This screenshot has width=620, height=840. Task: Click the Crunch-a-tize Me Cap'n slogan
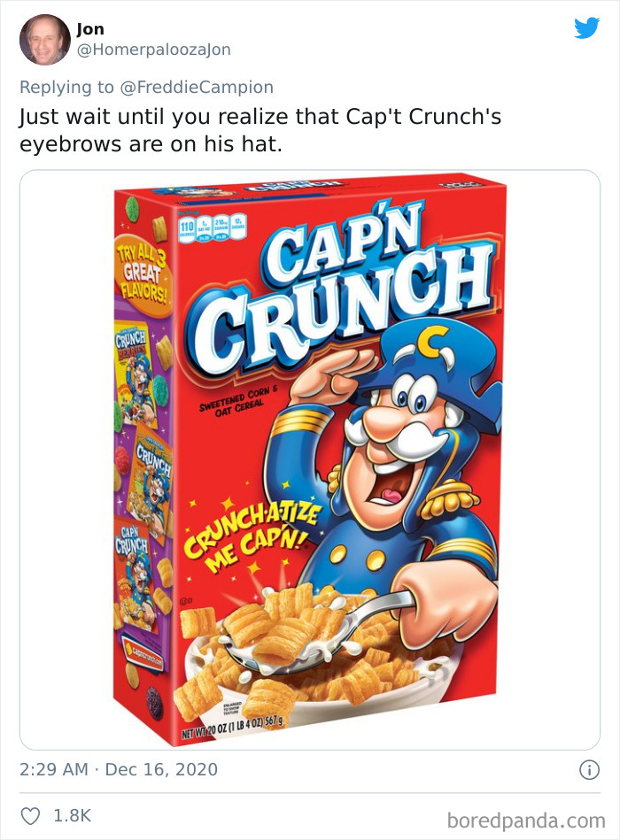252,536
